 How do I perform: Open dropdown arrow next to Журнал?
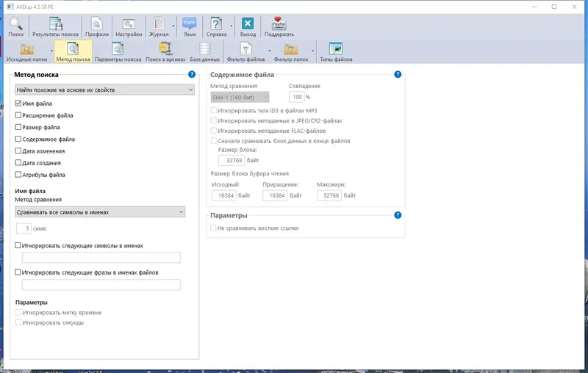click(173, 26)
